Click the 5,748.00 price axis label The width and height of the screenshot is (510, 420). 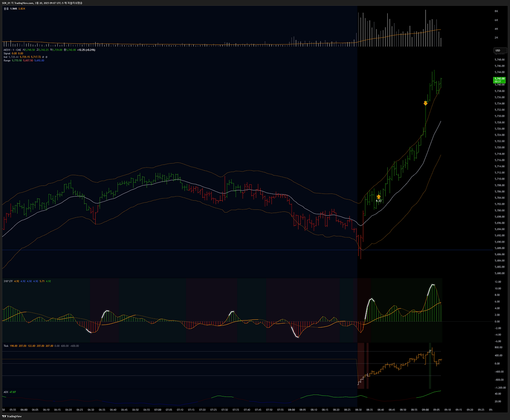click(499, 60)
